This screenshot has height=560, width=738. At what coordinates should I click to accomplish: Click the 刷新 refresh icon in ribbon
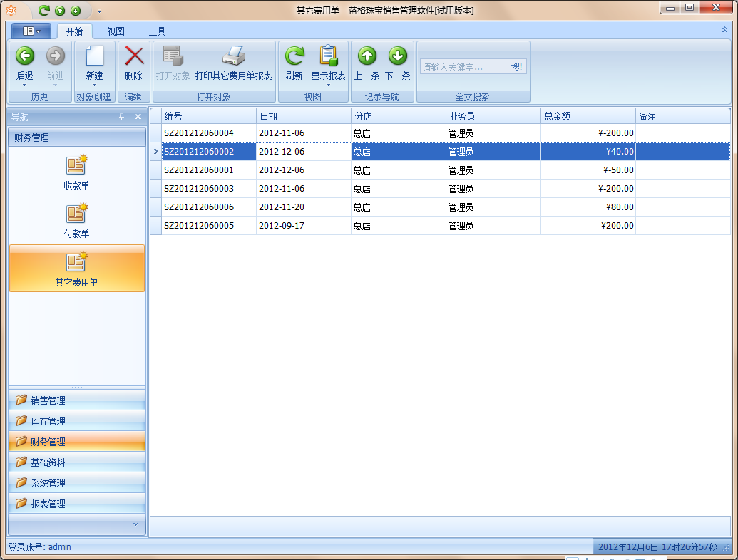point(294,56)
